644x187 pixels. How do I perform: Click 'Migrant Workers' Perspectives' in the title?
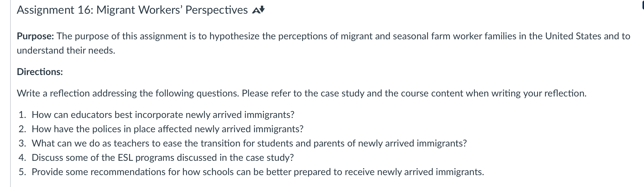tap(172, 10)
